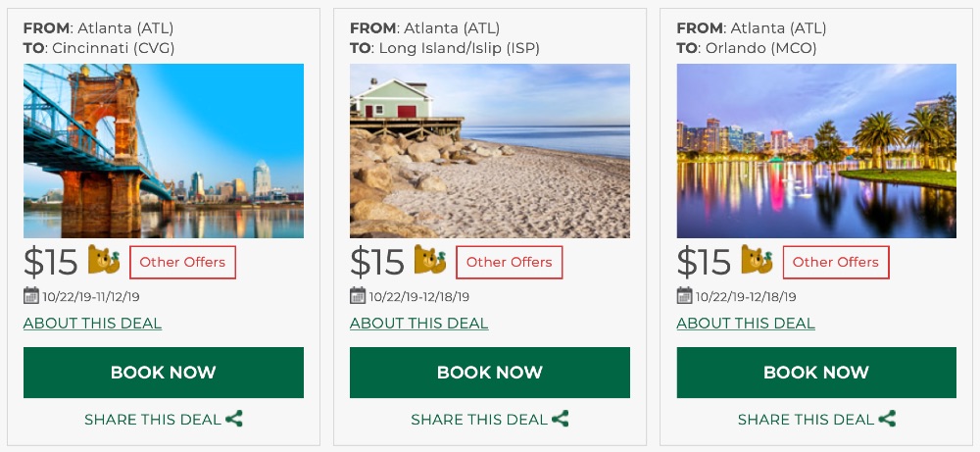Screen dimensions: 980x452
Task: Open About This Deal for Long Island/Islip
Action: [418, 324]
